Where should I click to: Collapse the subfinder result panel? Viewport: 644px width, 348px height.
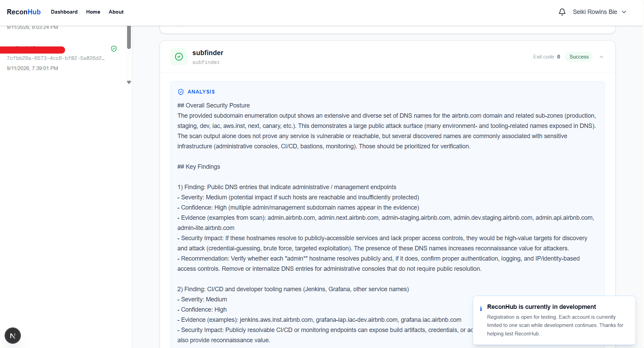point(602,57)
